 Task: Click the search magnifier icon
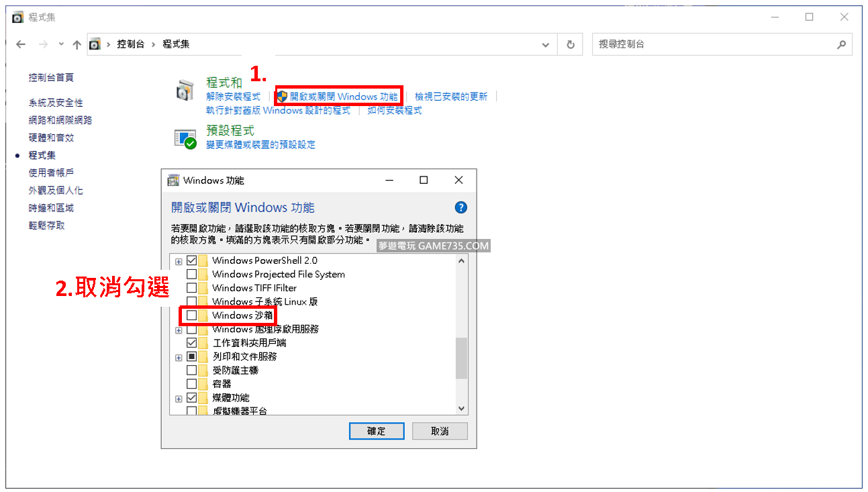842,44
